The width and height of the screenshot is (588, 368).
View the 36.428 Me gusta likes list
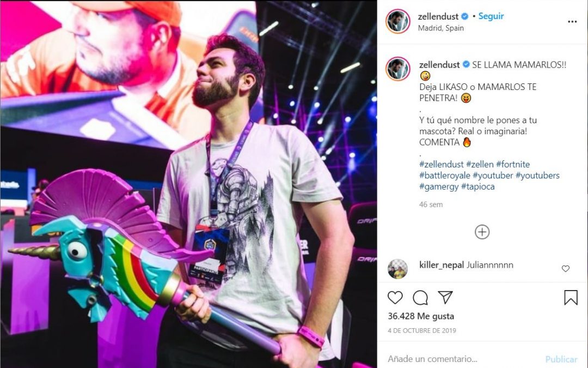tap(421, 316)
